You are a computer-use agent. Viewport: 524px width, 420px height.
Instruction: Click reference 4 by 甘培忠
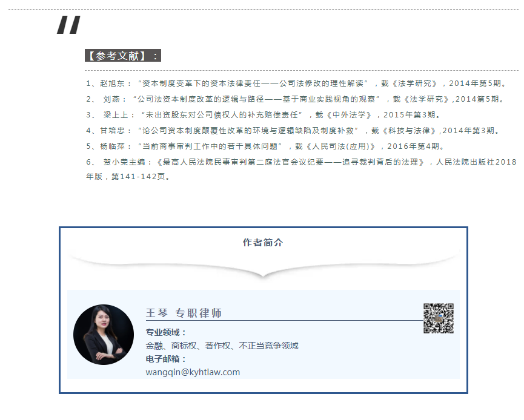tap(293, 131)
